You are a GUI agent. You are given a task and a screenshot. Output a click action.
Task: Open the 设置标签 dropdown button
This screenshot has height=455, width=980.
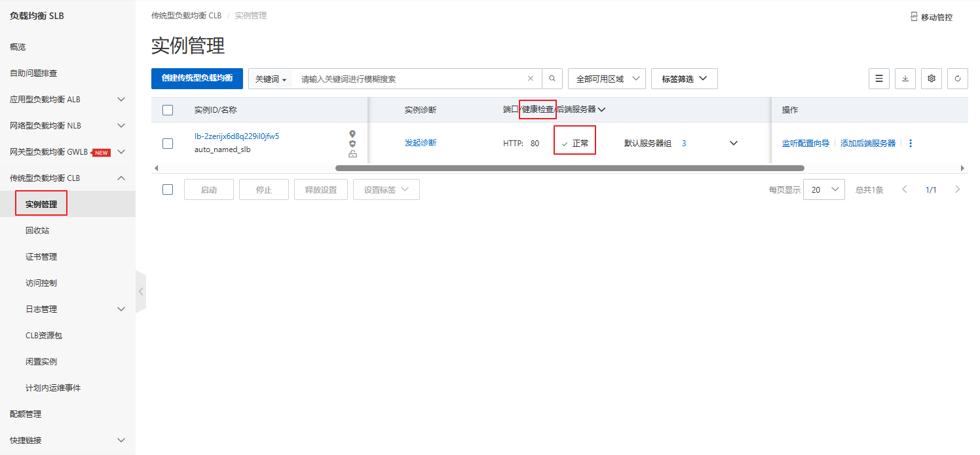[x=386, y=189]
